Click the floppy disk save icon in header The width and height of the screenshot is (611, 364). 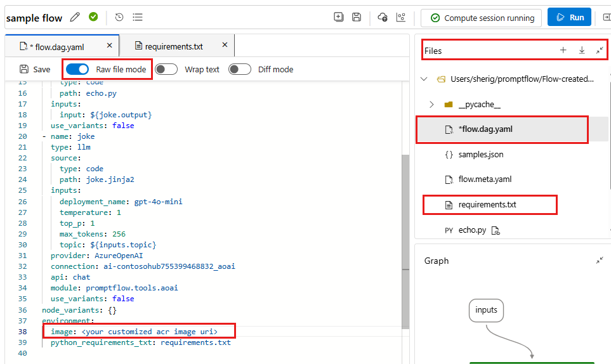356,17
